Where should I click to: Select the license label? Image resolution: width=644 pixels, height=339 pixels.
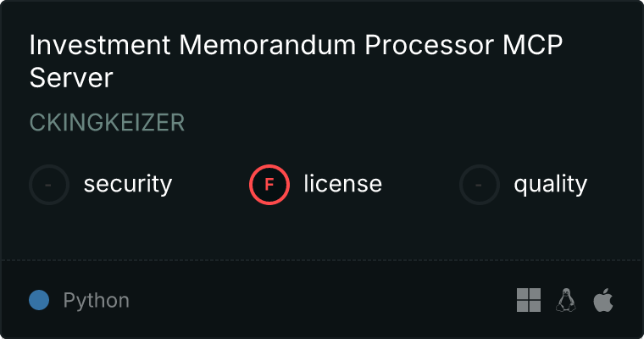tap(343, 183)
